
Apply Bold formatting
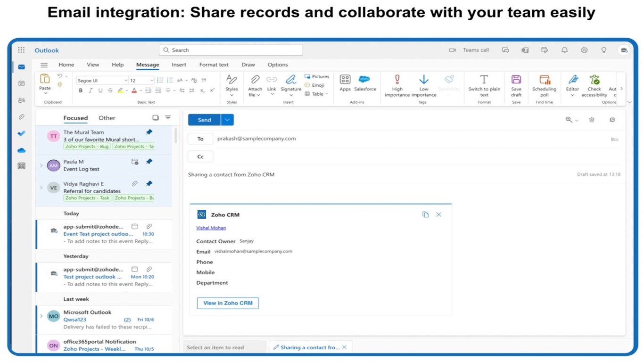coord(81,90)
